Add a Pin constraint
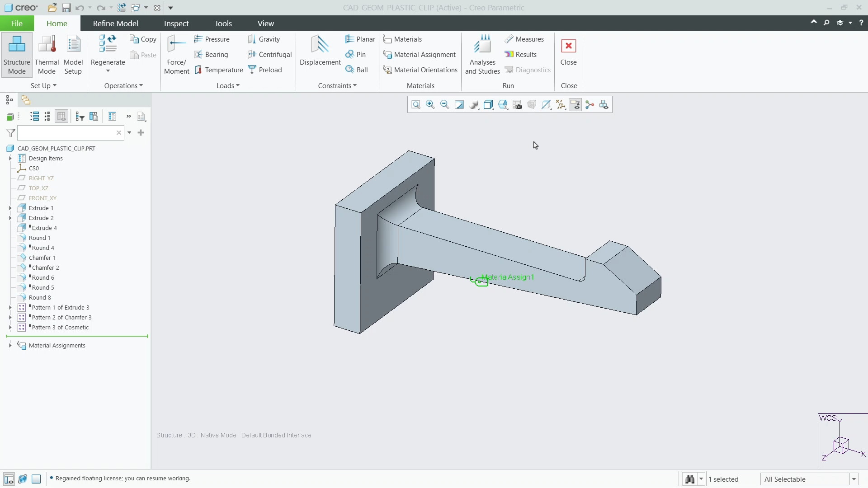The height and width of the screenshot is (488, 868). click(x=355, y=55)
